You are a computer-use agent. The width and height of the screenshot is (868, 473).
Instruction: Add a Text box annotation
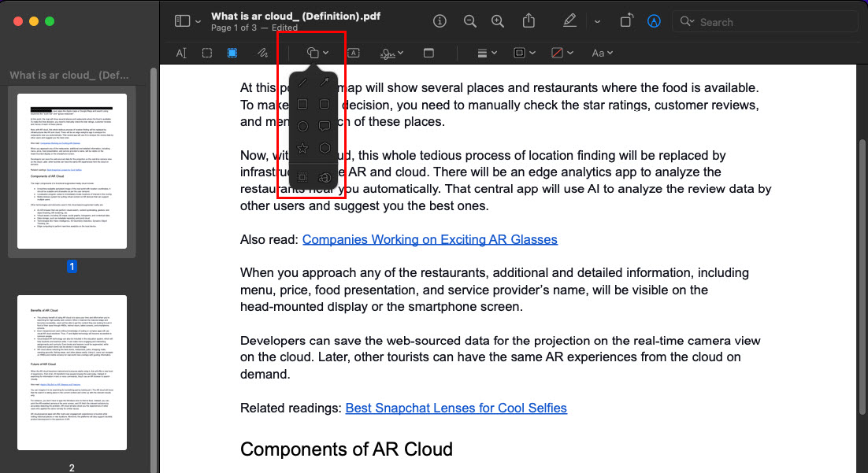click(353, 53)
